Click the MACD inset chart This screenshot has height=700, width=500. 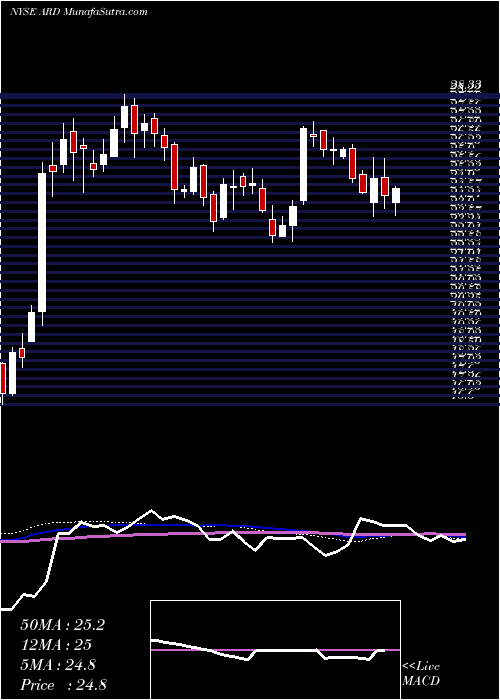(275, 650)
